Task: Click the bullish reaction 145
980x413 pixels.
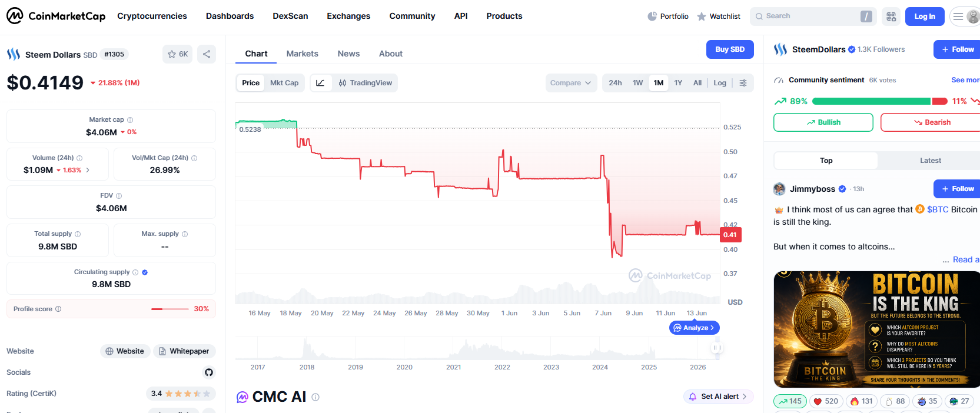Action: [x=790, y=401]
